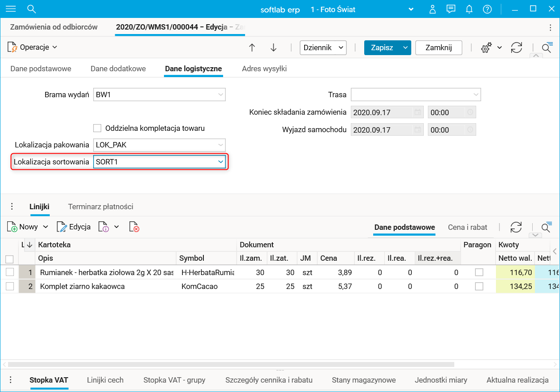This screenshot has width=560, height=392.
Task: Go to previous record with up arrow
Action: pos(252,47)
